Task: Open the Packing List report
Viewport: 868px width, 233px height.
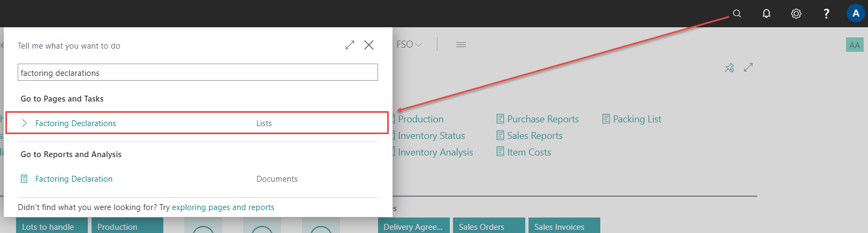Action: coord(637,119)
